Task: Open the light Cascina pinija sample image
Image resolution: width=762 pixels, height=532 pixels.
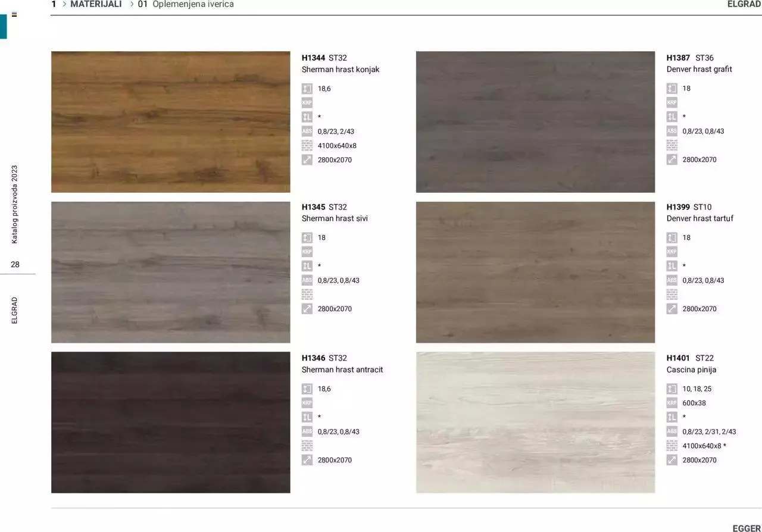Action: (535, 422)
